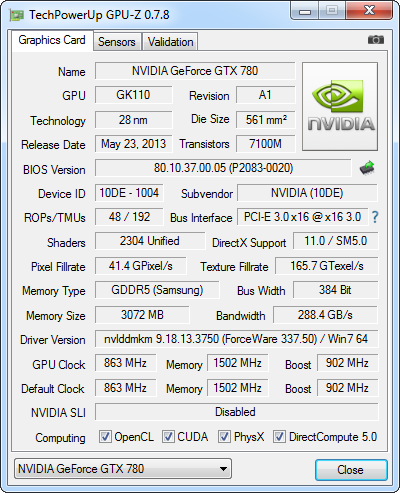Click the NVIDIA SLI field Disabled
The height and width of the screenshot is (493, 400).
pos(236,412)
